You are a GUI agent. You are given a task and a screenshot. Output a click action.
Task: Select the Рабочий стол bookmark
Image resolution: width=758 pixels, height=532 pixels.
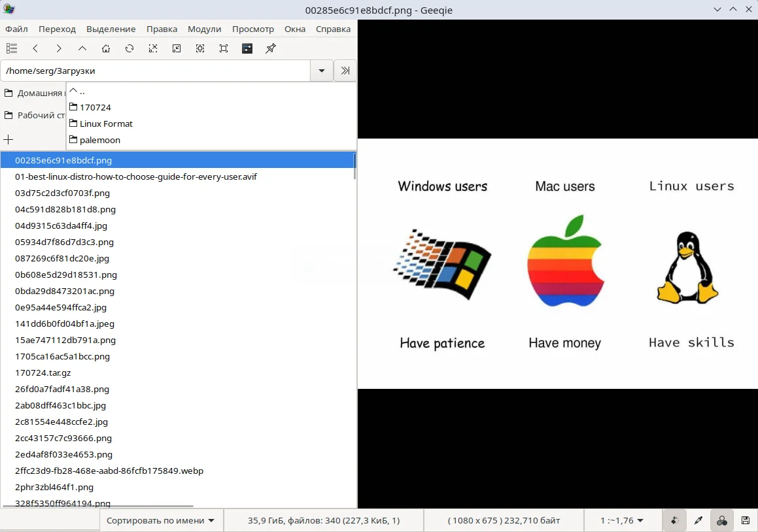click(33, 115)
